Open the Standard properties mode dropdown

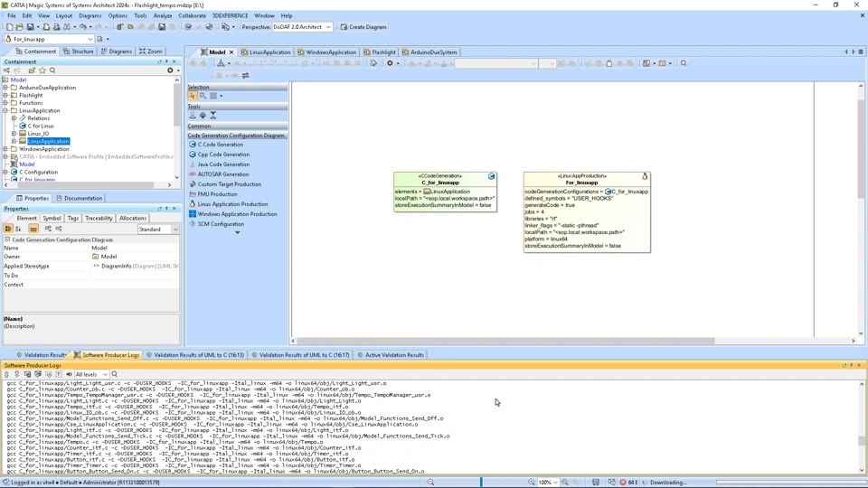pyautogui.click(x=157, y=229)
